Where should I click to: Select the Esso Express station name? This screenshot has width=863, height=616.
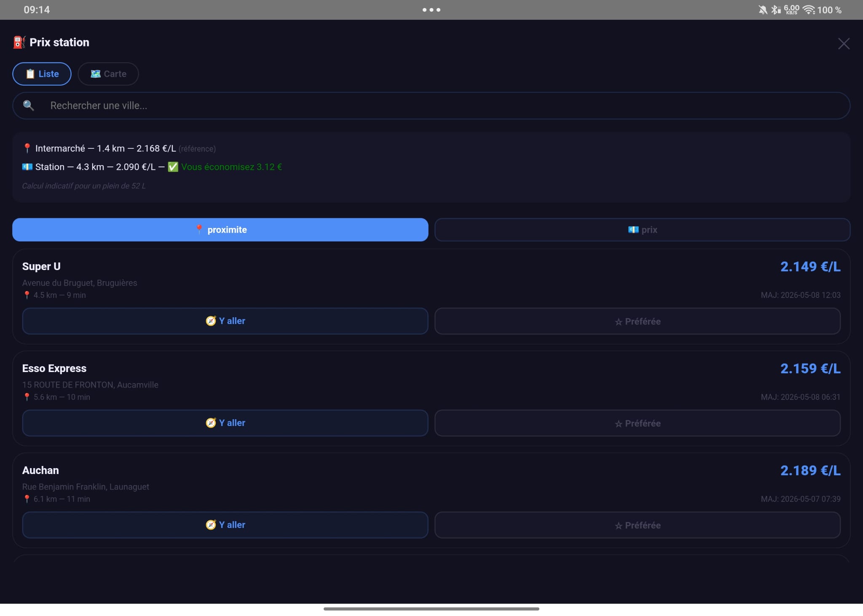coord(54,368)
